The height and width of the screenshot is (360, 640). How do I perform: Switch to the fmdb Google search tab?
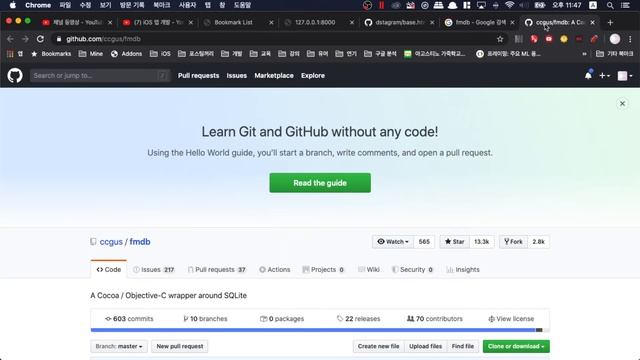pyautogui.click(x=480, y=22)
